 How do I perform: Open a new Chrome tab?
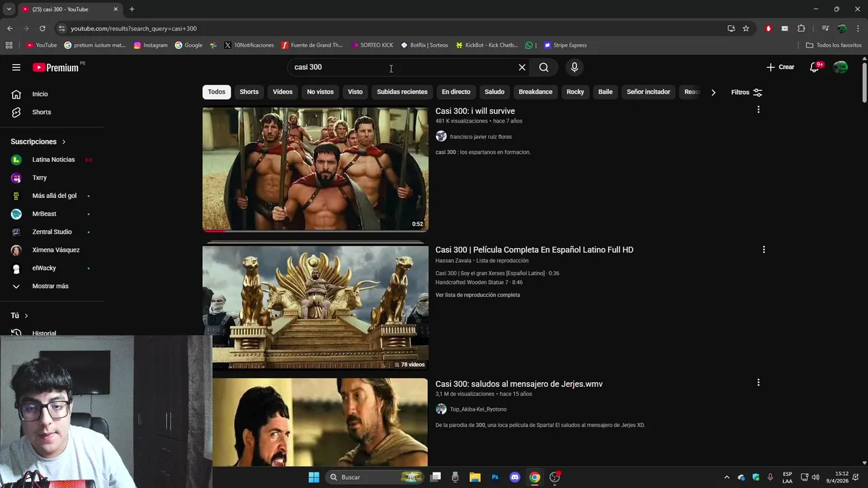(132, 9)
